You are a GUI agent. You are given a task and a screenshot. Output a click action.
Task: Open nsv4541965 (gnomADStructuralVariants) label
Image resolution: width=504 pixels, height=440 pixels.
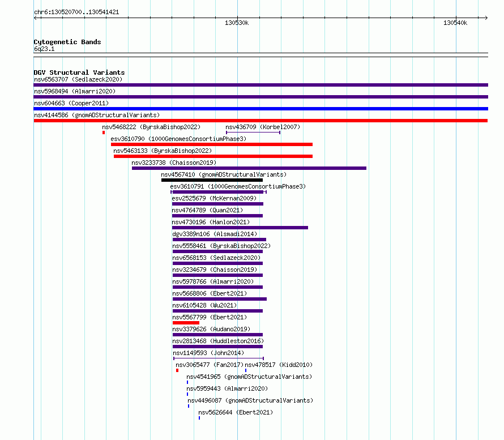(249, 377)
